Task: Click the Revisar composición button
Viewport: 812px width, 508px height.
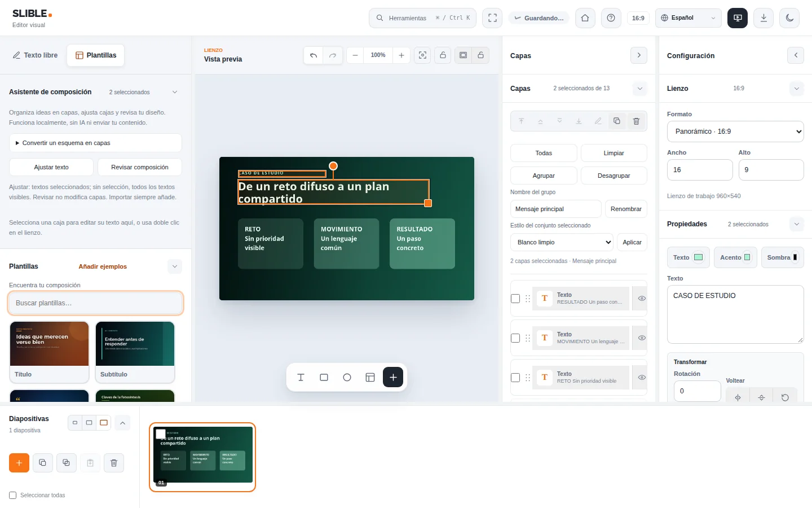Action: tap(140, 167)
